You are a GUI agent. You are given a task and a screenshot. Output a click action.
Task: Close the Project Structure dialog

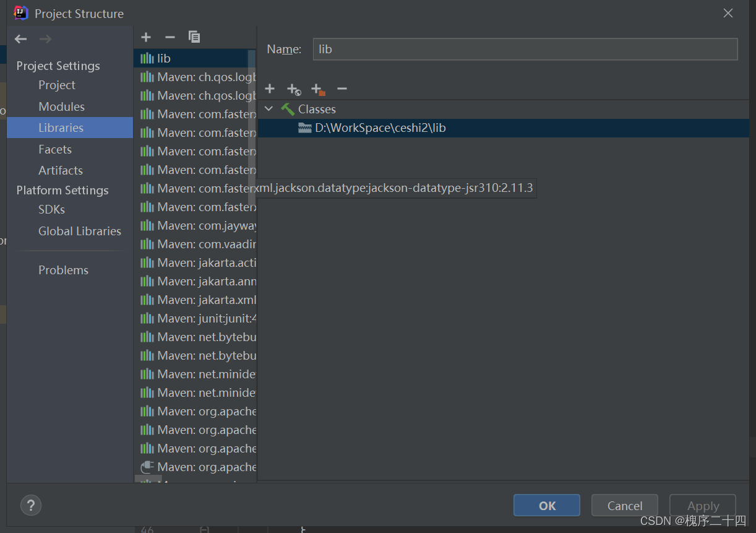(x=728, y=13)
